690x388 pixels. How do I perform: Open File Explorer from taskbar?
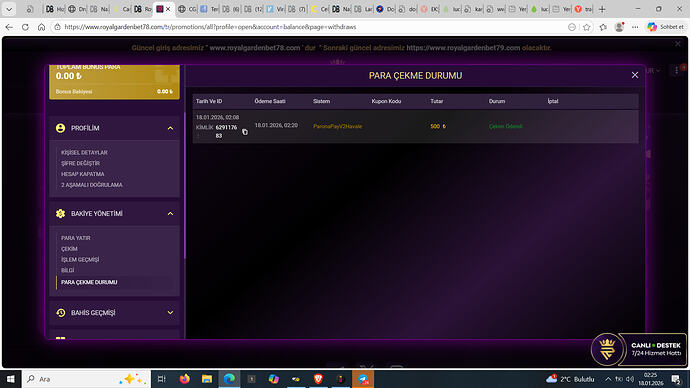tap(207, 379)
